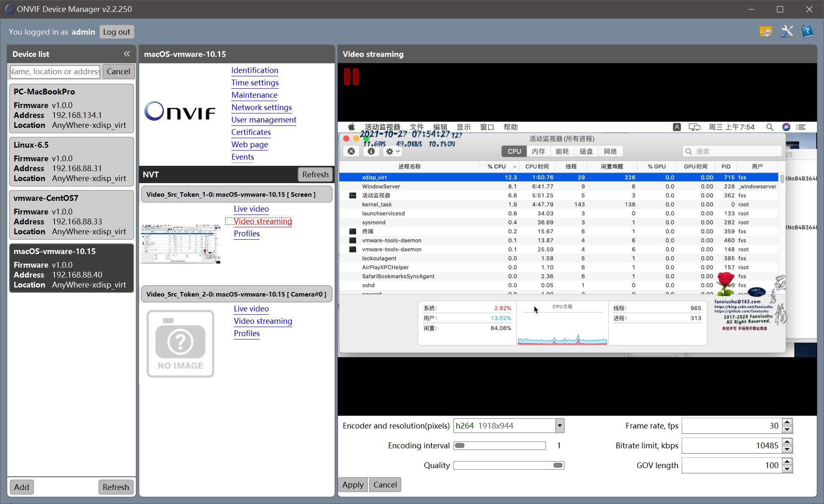Click the Apply button
This screenshot has height=504, width=824.
[x=353, y=485]
